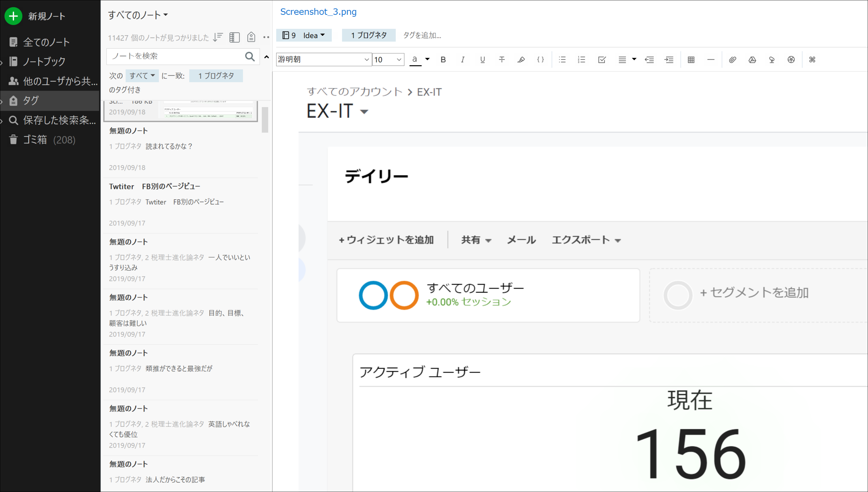The image size is (868, 492).
Task: Decrease indent
Action: pyautogui.click(x=649, y=60)
